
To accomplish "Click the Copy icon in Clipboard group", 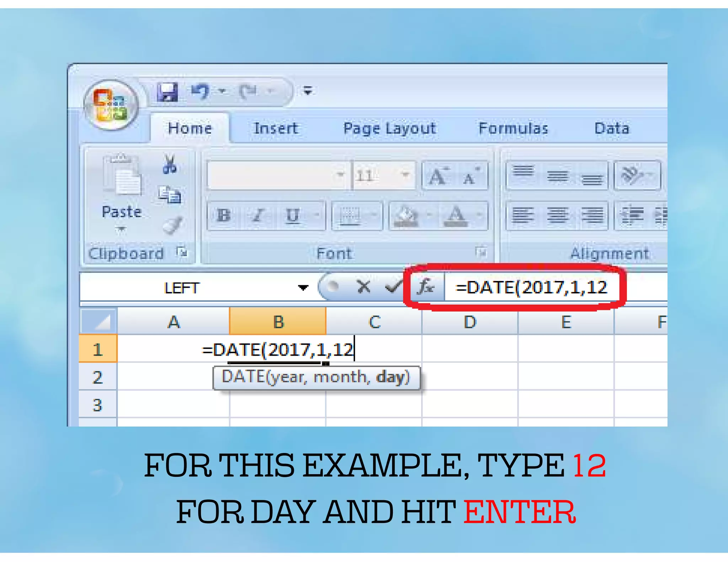I will tap(170, 195).
